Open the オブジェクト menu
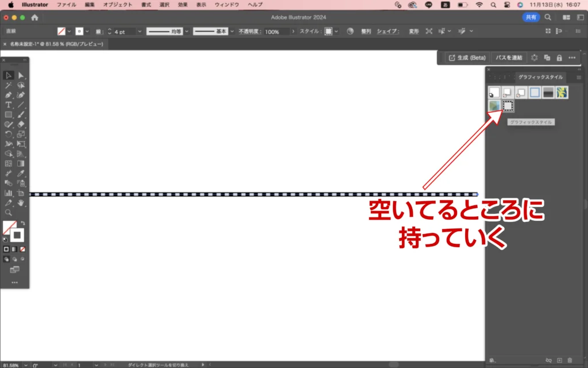This screenshot has height=368, width=588. [x=117, y=5]
